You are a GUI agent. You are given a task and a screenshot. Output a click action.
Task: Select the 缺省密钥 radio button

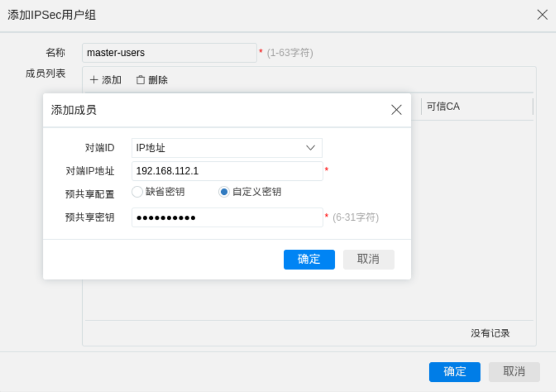137,192
